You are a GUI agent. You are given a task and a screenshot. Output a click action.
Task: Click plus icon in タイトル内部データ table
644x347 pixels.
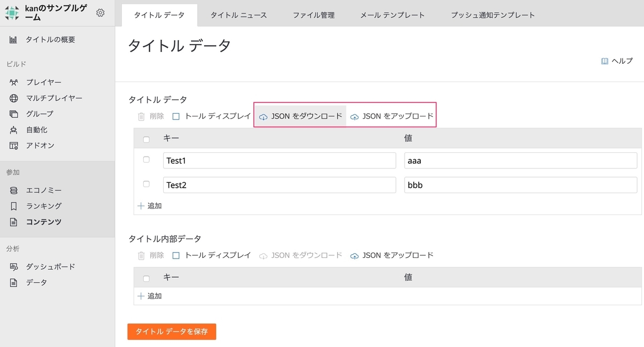[141, 296]
